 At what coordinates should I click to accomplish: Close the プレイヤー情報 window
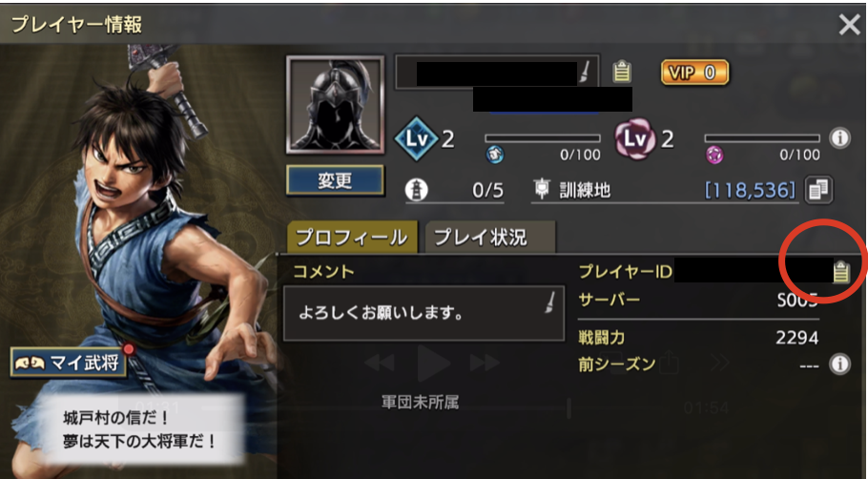point(849,25)
